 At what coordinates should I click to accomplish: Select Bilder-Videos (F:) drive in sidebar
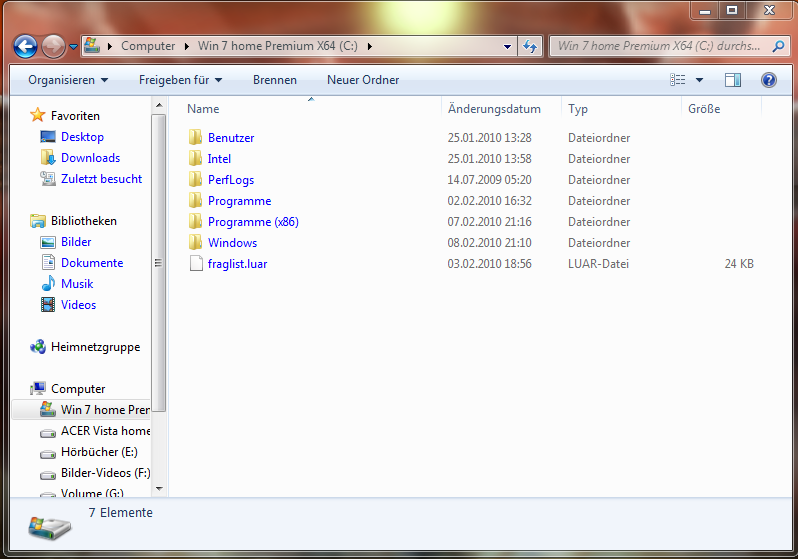click(x=105, y=473)
